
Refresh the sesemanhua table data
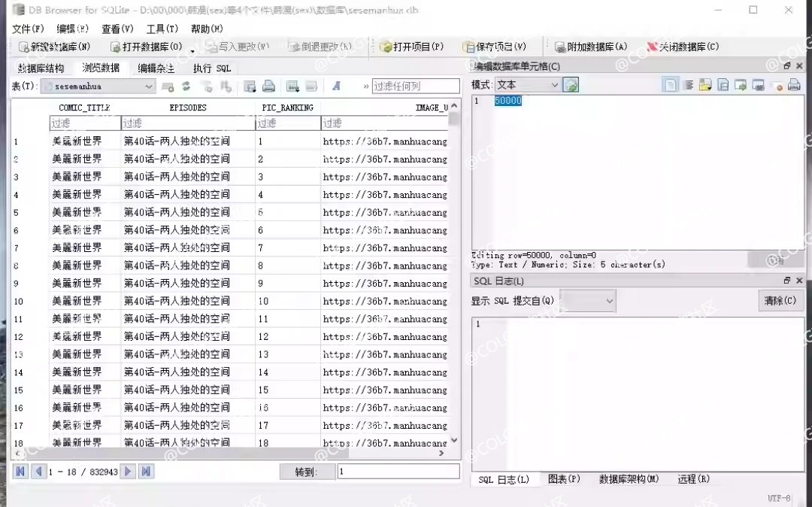point(186,86)
